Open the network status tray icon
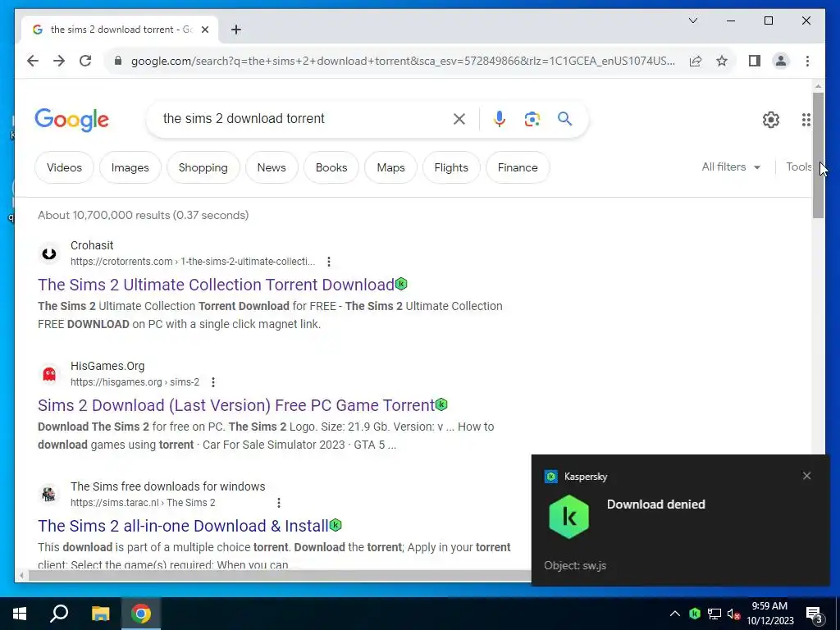The image size is (840, 630). point(714,614)
